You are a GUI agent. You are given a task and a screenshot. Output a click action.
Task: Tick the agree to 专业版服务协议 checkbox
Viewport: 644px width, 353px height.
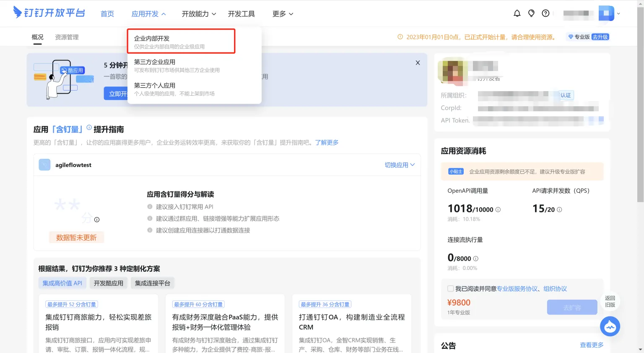click(x=451, y=289)
